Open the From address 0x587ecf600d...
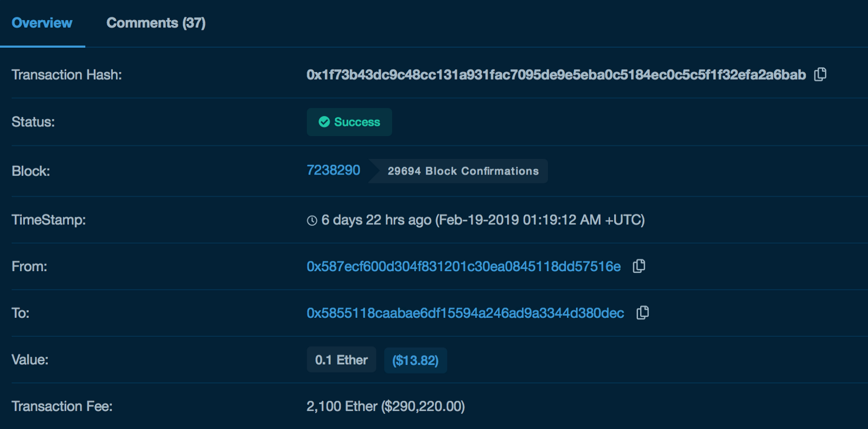868x429 pixels. pos(463,266)
